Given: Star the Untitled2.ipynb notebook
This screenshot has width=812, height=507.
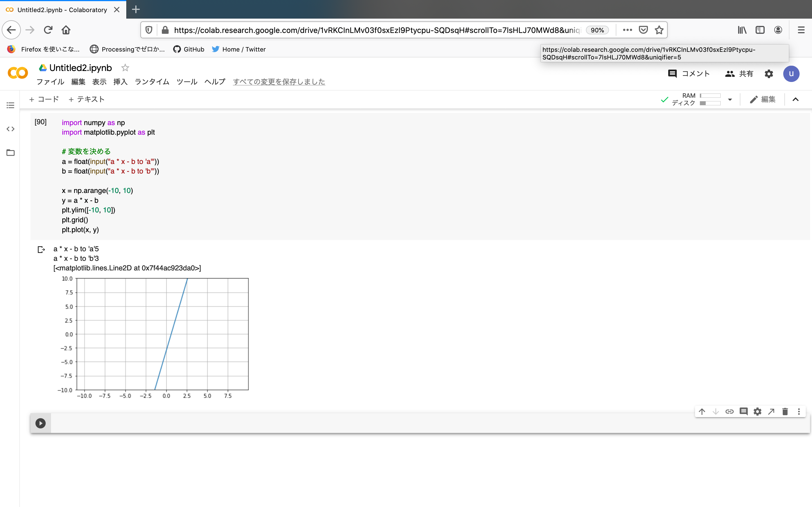Looking at the screenshot, I should 125,68.
